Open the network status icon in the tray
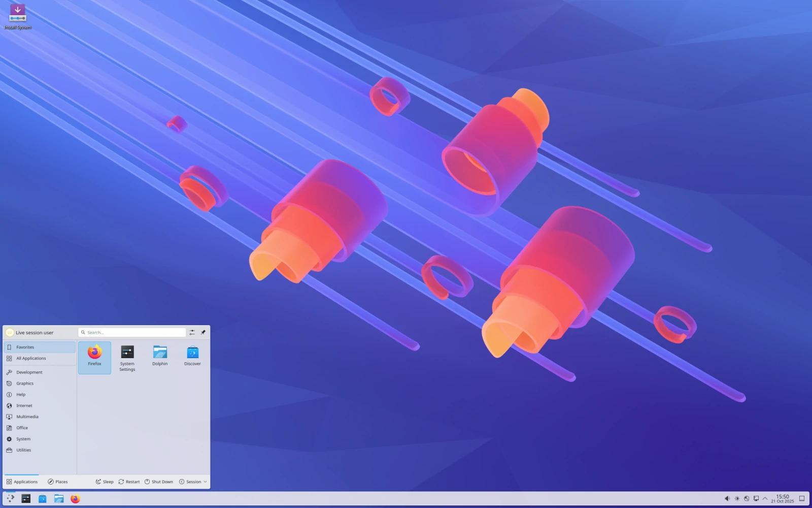The height and width of the screenshot is (508, 812). tap(747, 499)
